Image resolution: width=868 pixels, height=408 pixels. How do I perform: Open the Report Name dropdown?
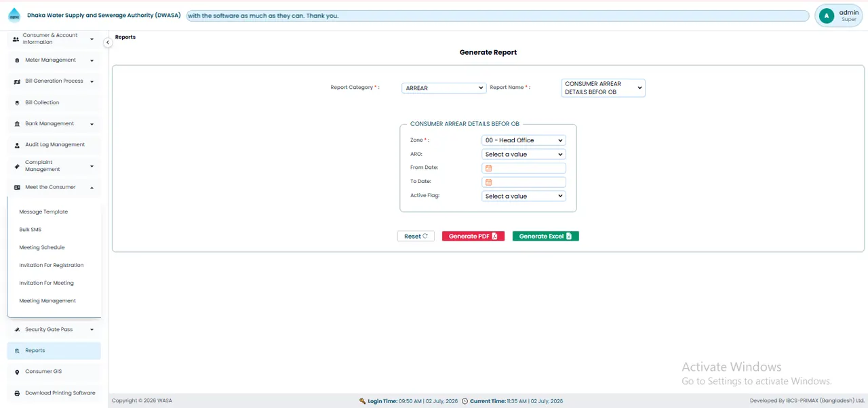pyautogui.click(x=603, y=88)
